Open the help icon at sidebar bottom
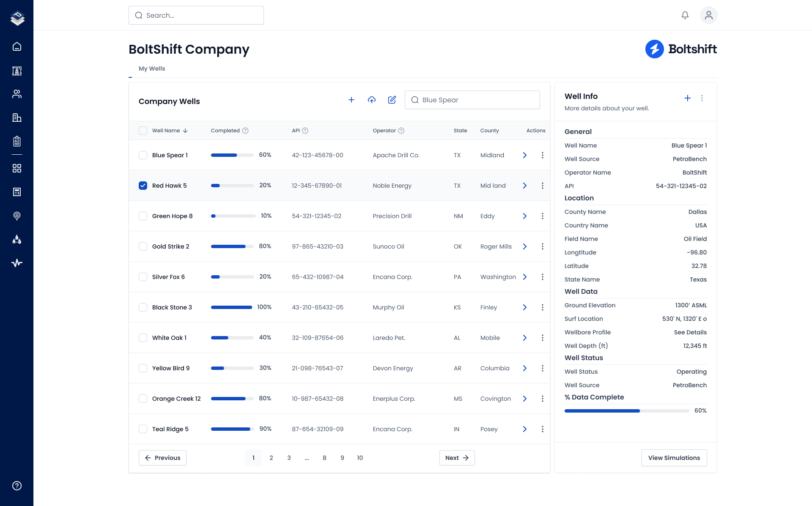812x506 pixels. [17, 485]
